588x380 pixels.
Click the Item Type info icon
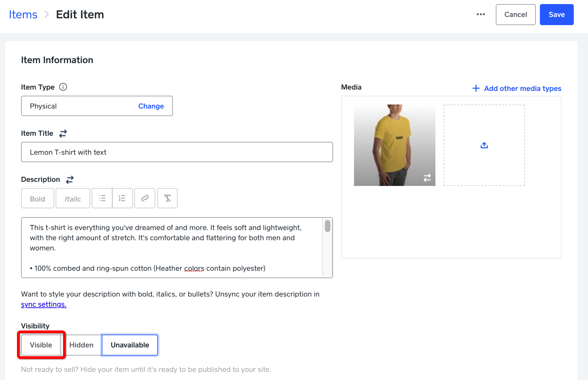point(63,87)
